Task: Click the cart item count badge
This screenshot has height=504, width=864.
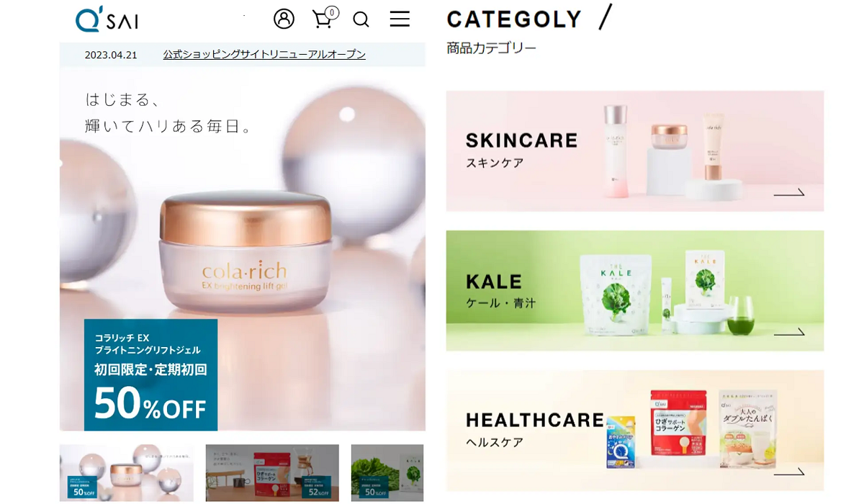Action: click(332, 12)
